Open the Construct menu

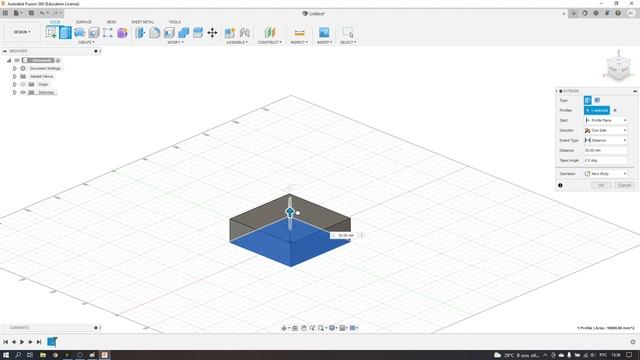270,42
